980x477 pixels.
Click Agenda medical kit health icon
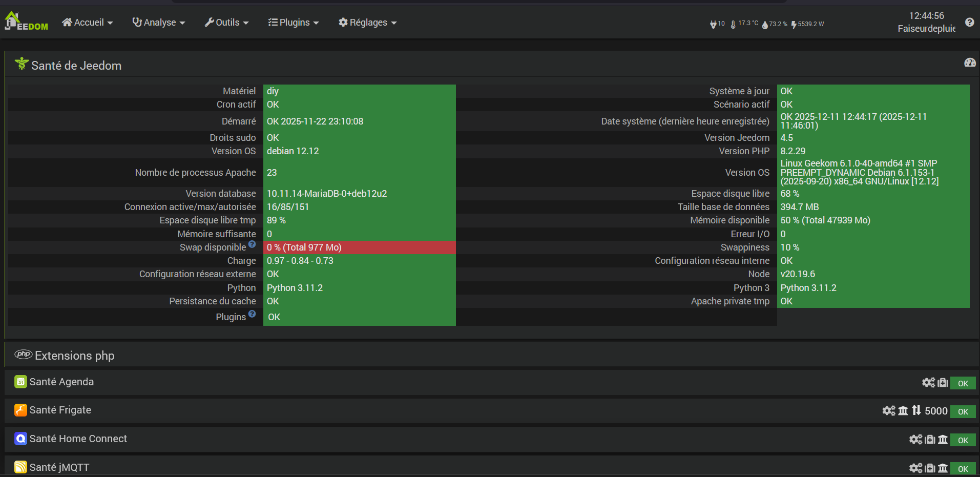pos(943,383)
